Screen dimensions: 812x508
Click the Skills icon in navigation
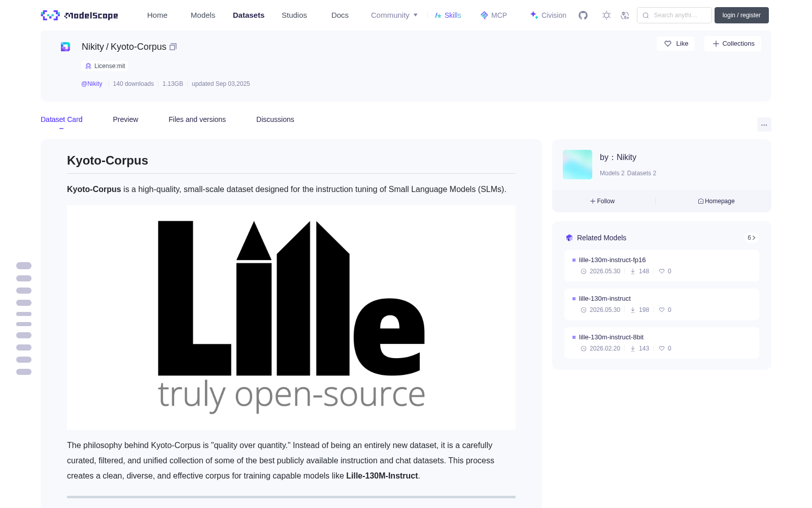[x=438, y=15]
